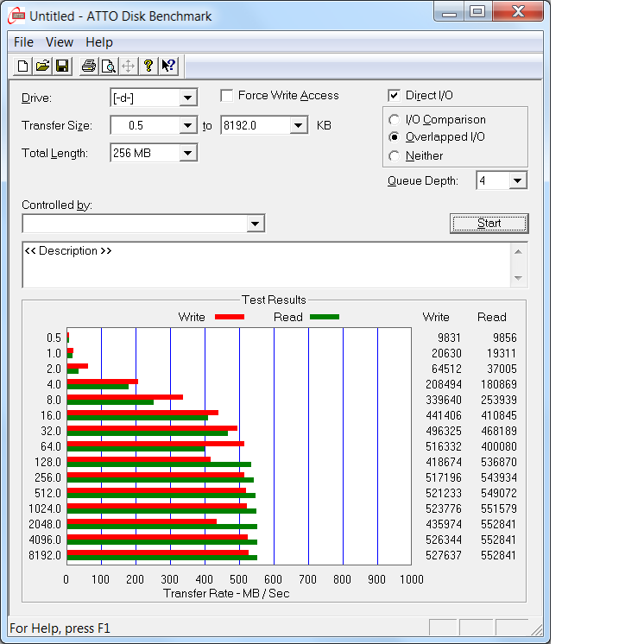644x644 pixels.
Task: Select the I/O Comparison radio button
Action: point(394,119)
